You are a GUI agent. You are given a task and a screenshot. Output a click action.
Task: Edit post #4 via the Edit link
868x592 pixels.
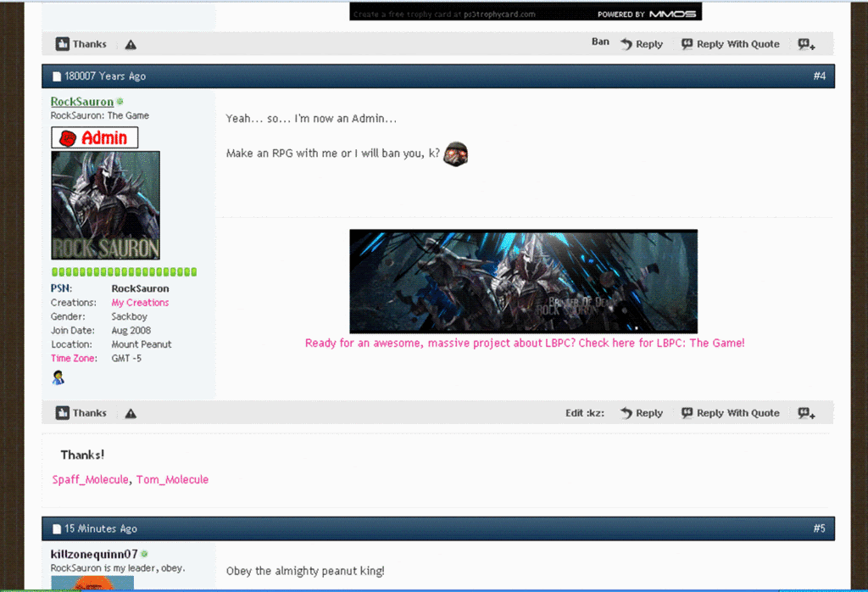pos(585,413)
